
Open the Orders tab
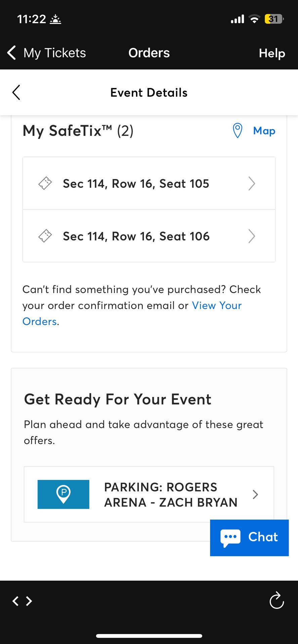[x=149, y=53]
